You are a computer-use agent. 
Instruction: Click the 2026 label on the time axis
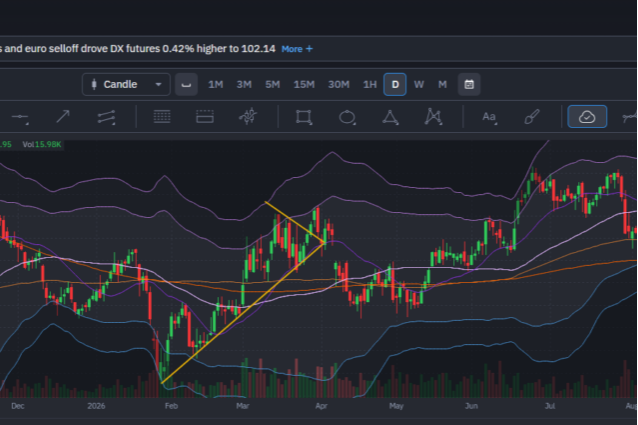(96, 406)
